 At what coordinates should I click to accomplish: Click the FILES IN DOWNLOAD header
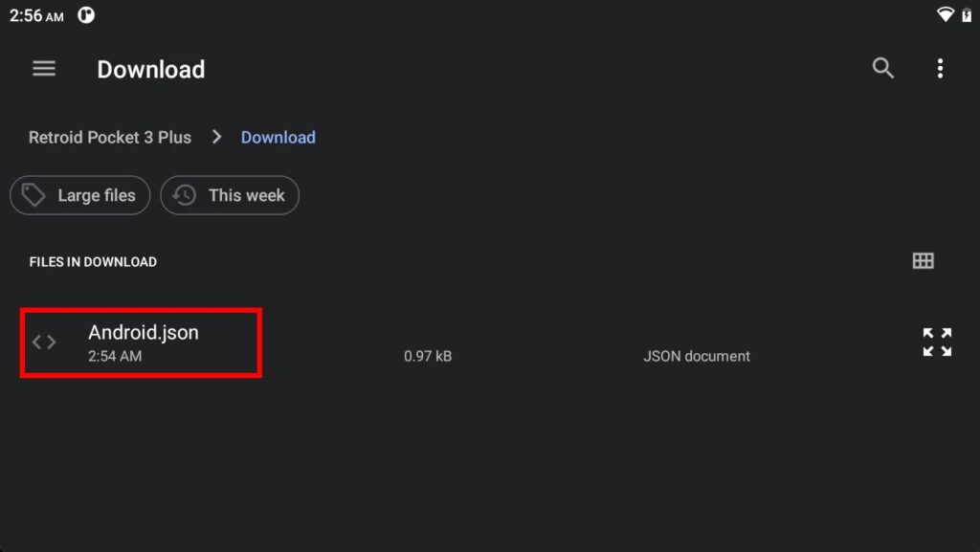(x=93, y=261)
